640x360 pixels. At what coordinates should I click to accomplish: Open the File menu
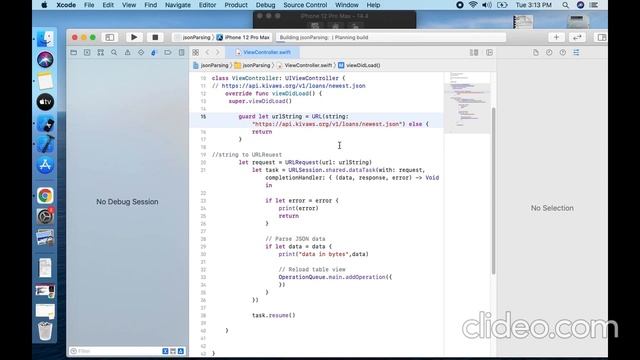pyautogui.click(x=89, y=5)
